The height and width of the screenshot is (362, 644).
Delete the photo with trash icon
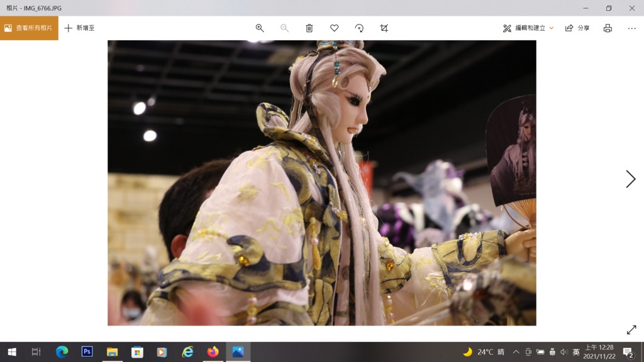click(x=309, y=28)
